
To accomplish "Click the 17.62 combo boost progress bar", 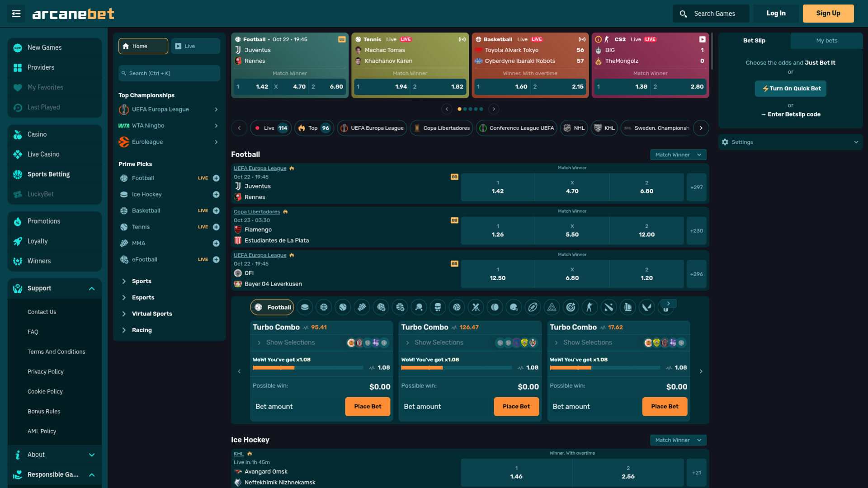I will [605, 368].
